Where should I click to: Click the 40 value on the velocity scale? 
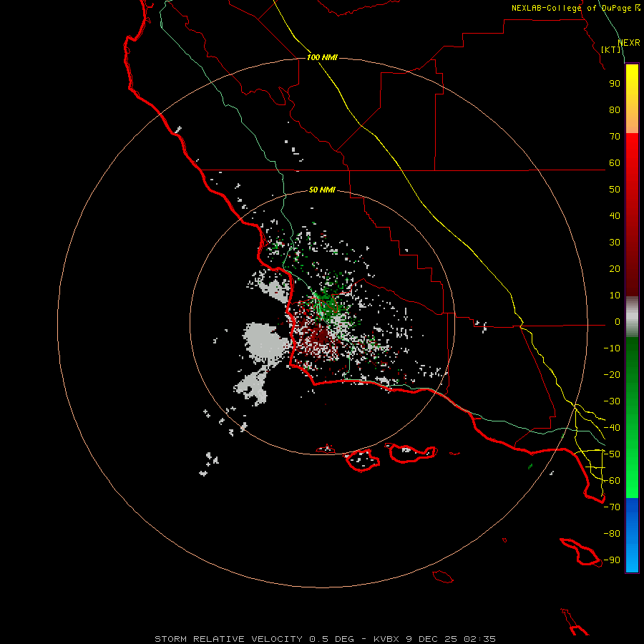[615, 216]
